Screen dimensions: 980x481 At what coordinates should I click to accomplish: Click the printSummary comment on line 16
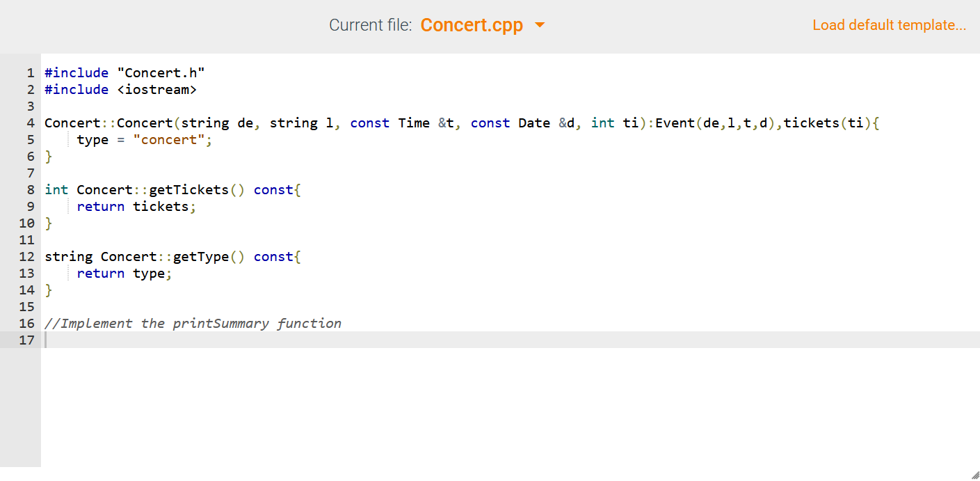coord(193,323)
